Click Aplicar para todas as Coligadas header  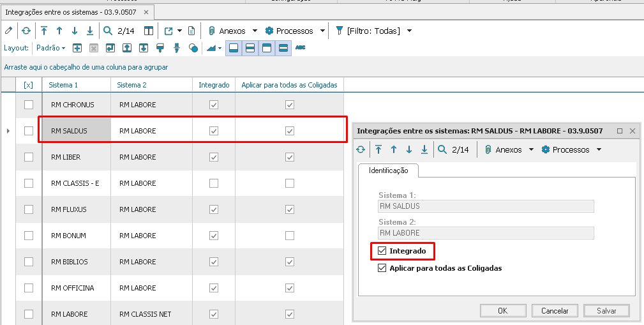pos(289,85)
